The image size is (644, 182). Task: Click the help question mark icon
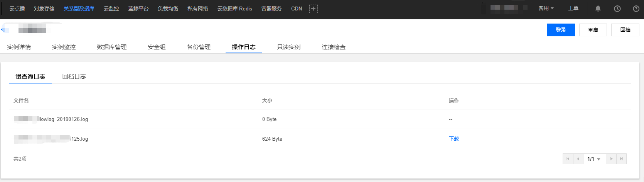pos(636,9)
